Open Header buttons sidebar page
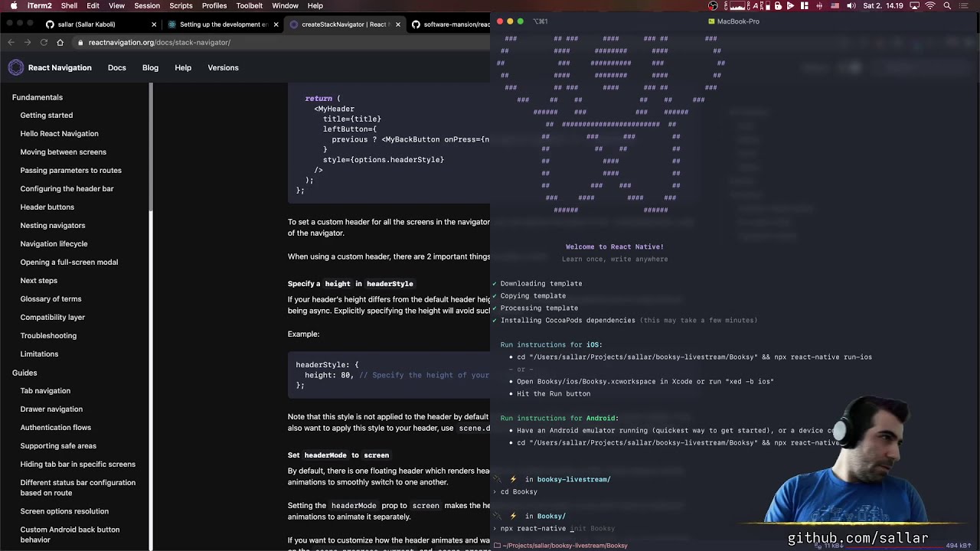 pyautogui.click(x=47, y=207)
